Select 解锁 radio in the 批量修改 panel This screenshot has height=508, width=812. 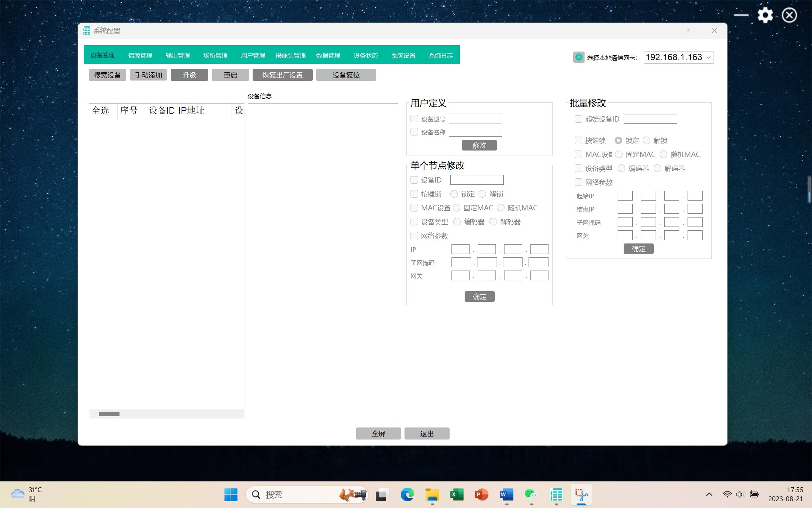click(647, 140)
